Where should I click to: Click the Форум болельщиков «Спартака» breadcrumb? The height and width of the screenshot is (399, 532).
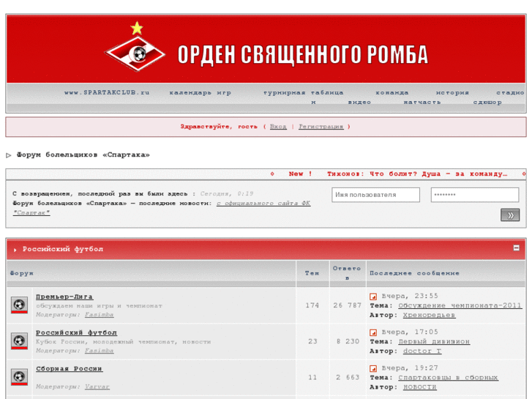[x=83, y=155]
